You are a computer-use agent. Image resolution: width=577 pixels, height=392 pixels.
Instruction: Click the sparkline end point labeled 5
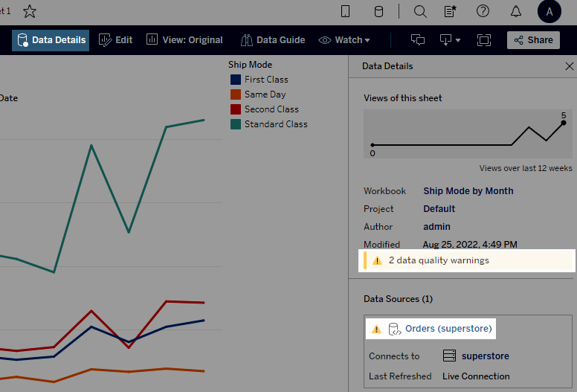[x=564, y=123]
